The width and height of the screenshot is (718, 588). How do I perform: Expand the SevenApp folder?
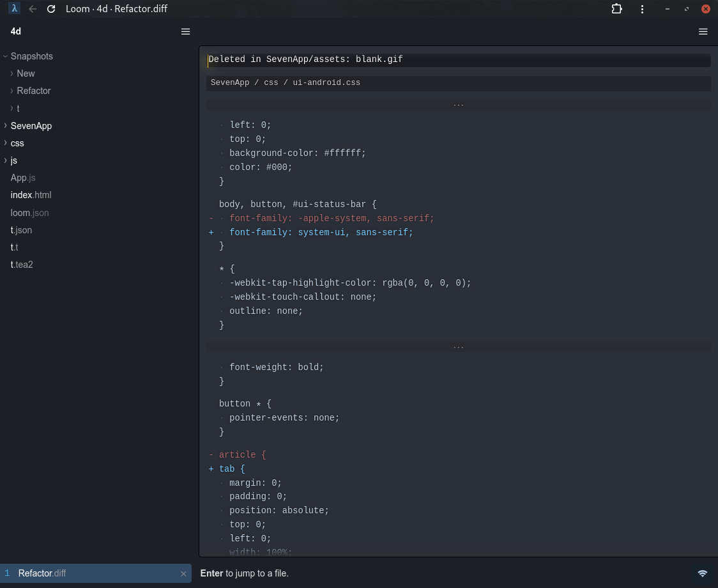(6, 125)
